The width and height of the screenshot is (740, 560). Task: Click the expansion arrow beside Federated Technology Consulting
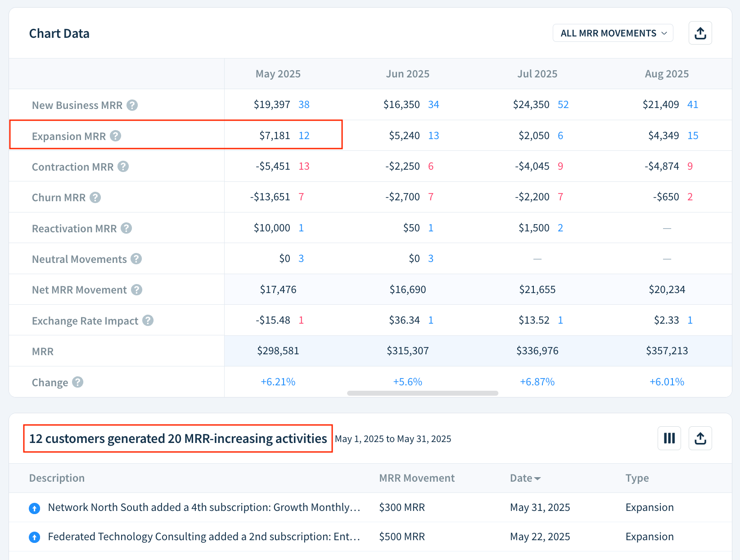pos(35,537)
